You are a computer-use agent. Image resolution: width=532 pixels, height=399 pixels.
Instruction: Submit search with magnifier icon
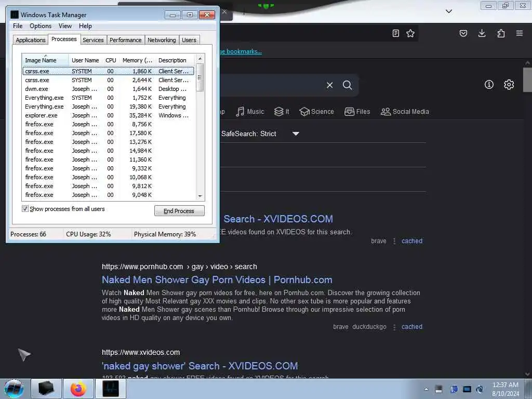347,85
